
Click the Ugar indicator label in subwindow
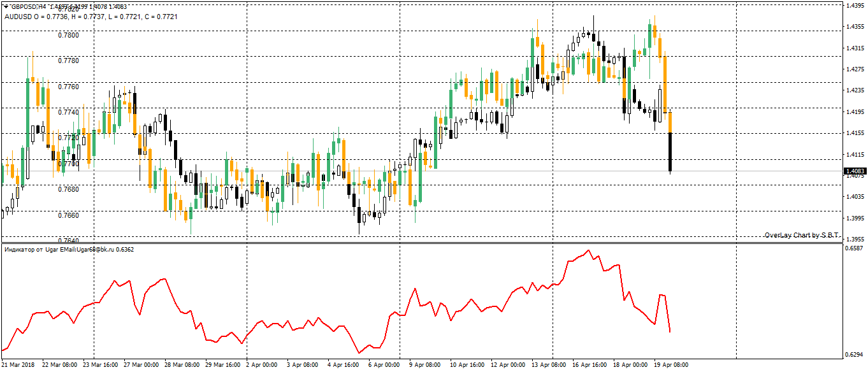pos(69,249)
